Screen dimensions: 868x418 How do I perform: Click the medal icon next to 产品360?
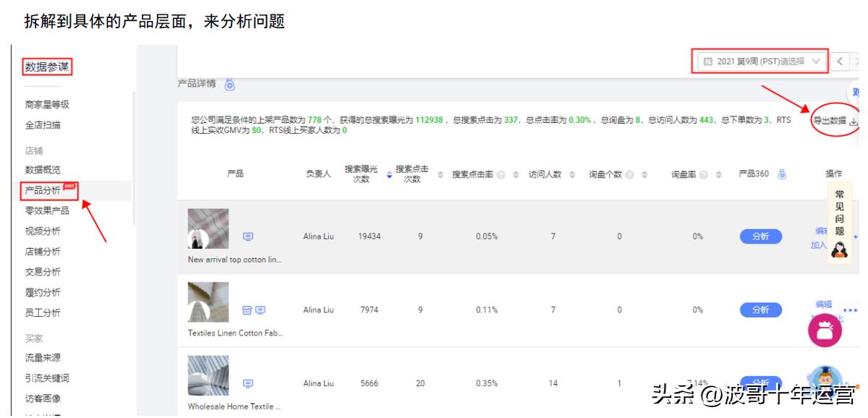click(x=782, y=174)
